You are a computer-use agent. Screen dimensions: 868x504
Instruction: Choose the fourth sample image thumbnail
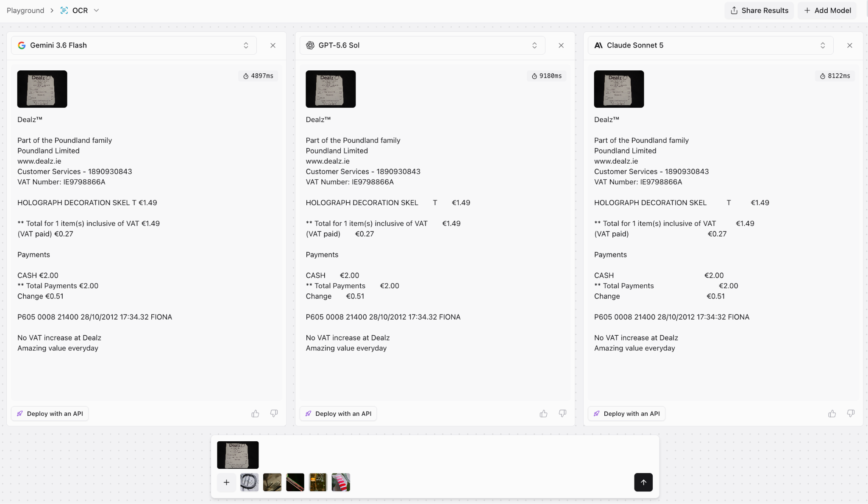tap(318, 482)
